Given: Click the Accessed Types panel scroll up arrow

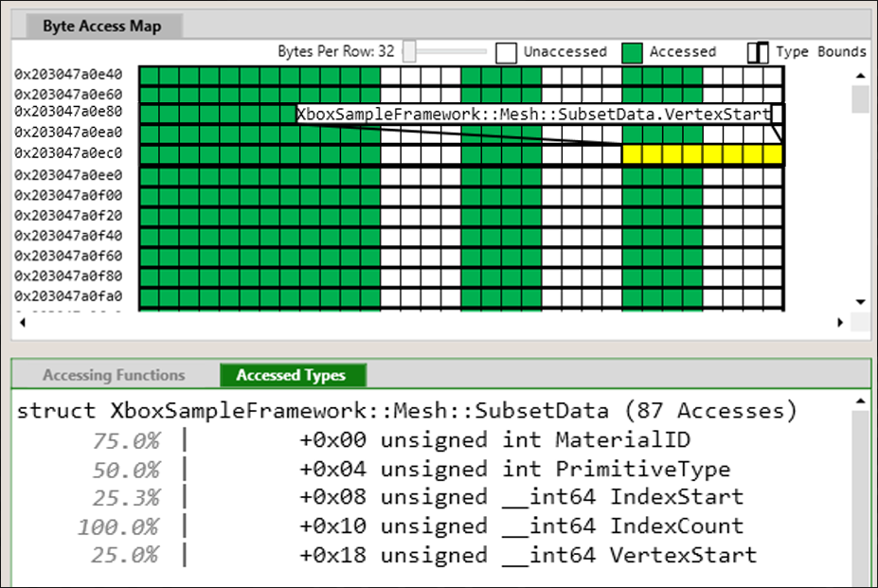Looking at the screenshot, I should [x=861, y=401].
